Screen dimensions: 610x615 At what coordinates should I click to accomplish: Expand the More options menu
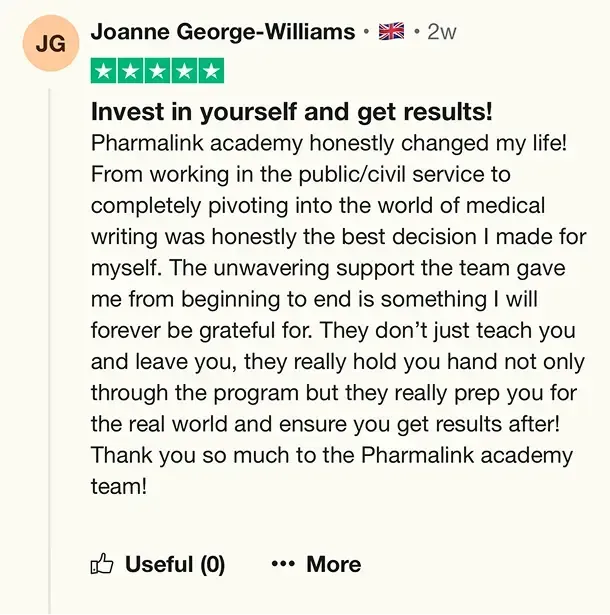click(x=333, y=564)
